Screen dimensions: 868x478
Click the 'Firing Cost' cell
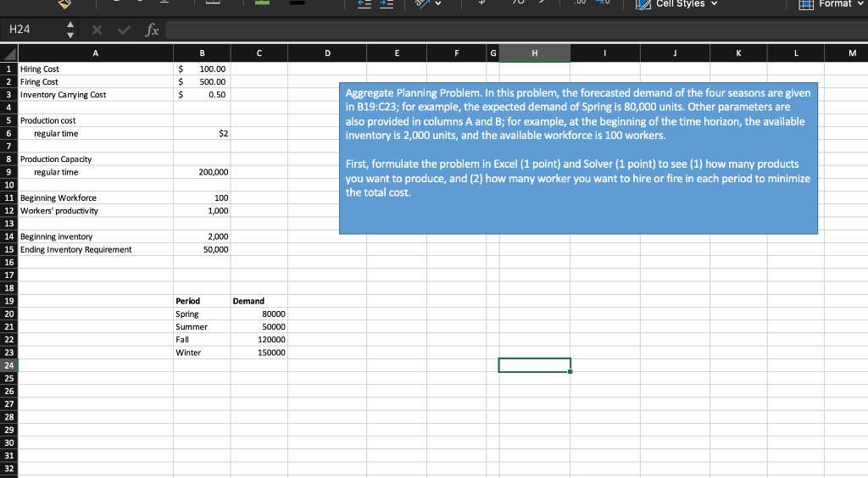coord(96,82)
